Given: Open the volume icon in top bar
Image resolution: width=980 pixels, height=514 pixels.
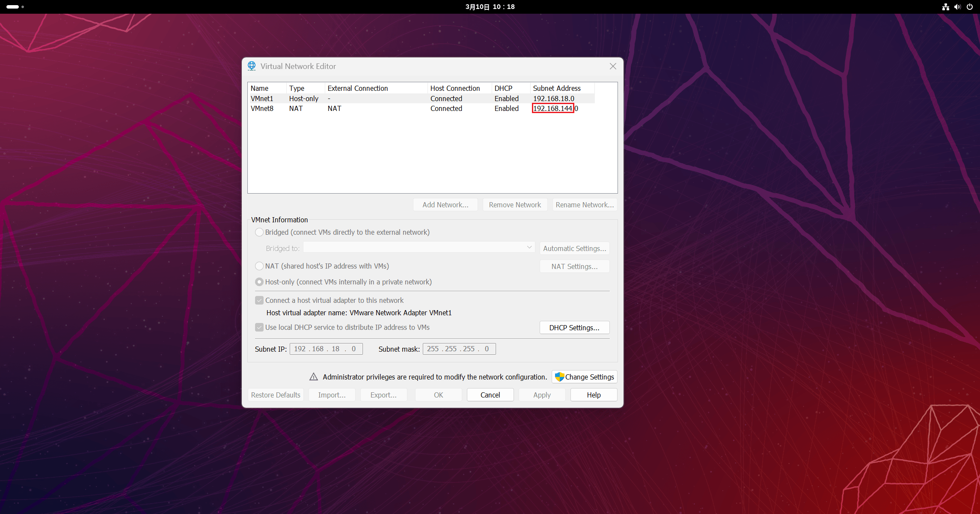Looking at the screenshot, I should click(x=958, y=7).
